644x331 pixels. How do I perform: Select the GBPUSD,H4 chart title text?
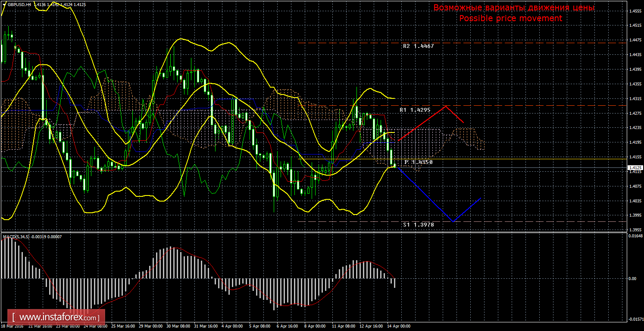(19, 4)
